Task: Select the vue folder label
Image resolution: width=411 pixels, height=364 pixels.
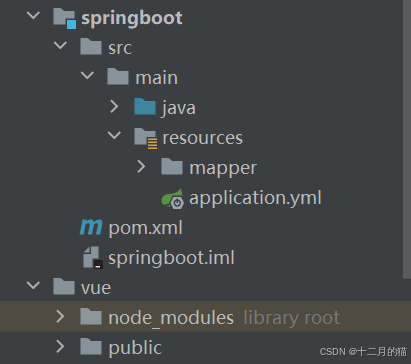Action: (96, 288)
